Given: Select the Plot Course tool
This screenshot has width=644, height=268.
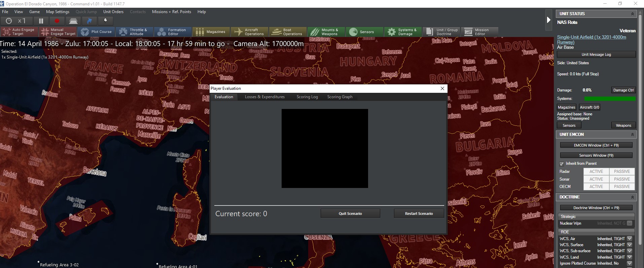Looking at the screenshot, I should point(96,32).
